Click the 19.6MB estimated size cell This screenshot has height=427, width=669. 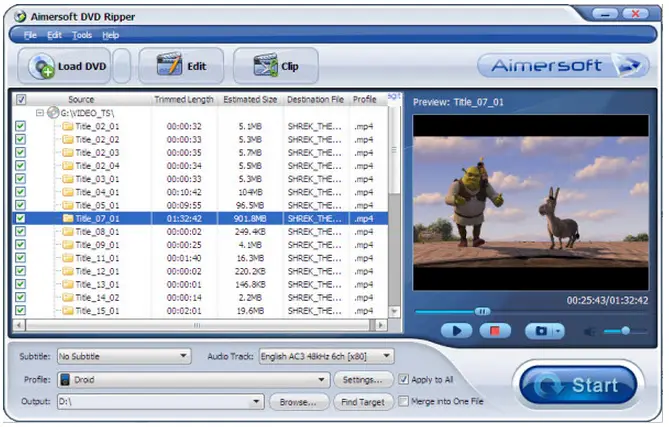pos(250,311)
